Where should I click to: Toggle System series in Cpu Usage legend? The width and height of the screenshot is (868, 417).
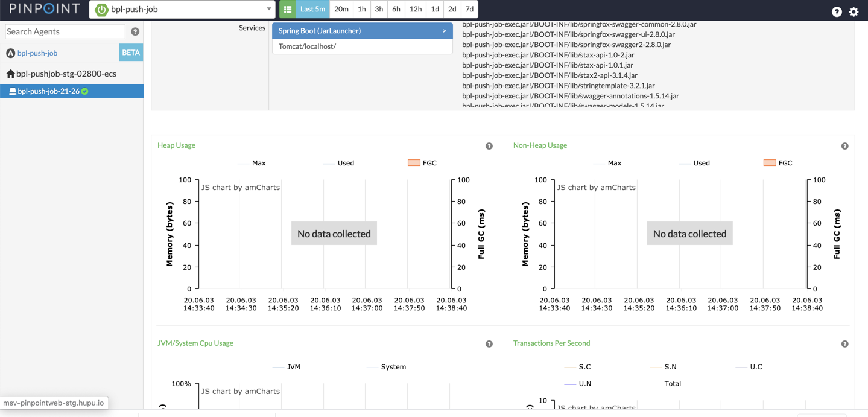(386, 367)
